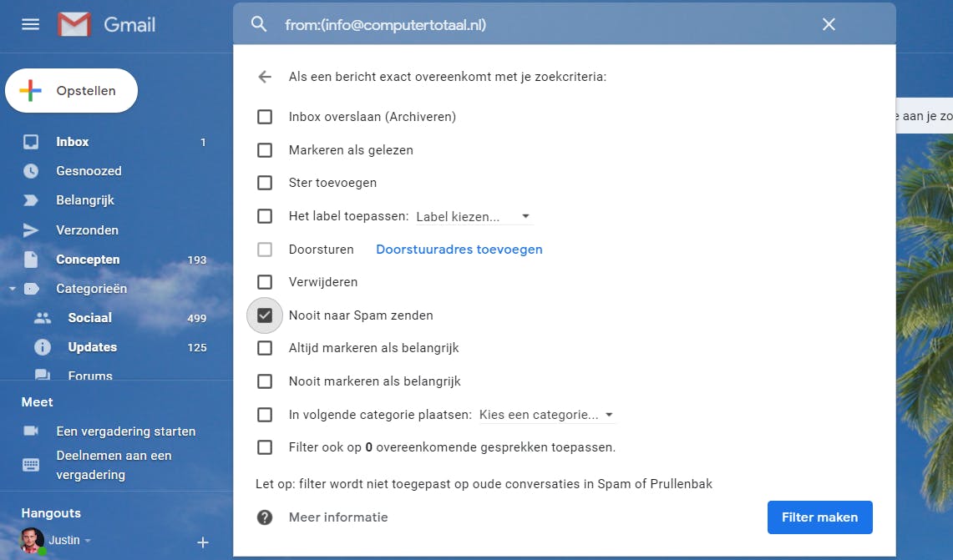Click the search query input field
The height and width of the screenshot is (560, 953).
(x=543, y=25)
